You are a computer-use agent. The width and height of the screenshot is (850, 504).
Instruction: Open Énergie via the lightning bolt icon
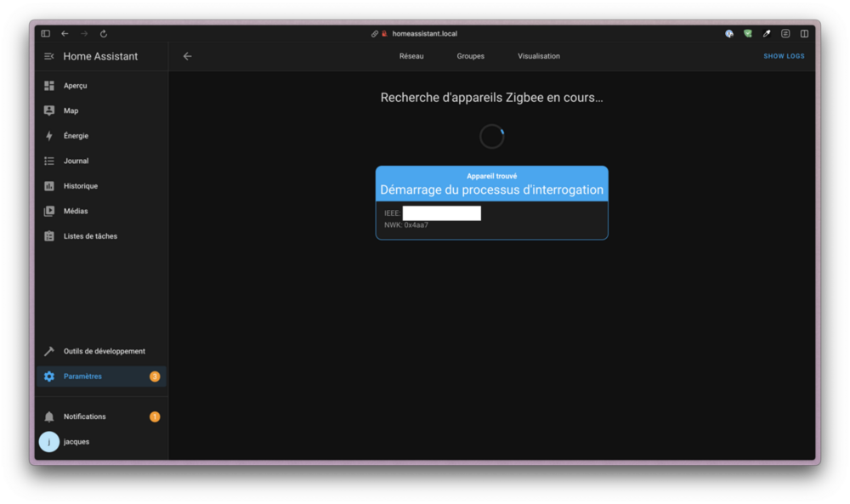pyautogui.click(x=48, y=135)
